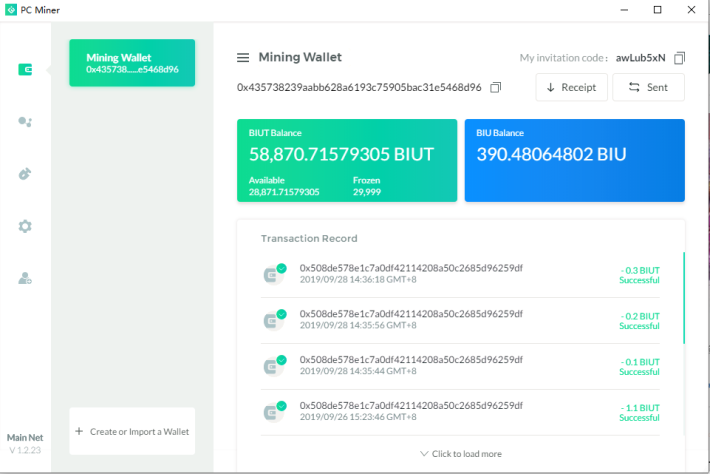Close the PC Miner window
710x474 pixels.
coord(691,10)
